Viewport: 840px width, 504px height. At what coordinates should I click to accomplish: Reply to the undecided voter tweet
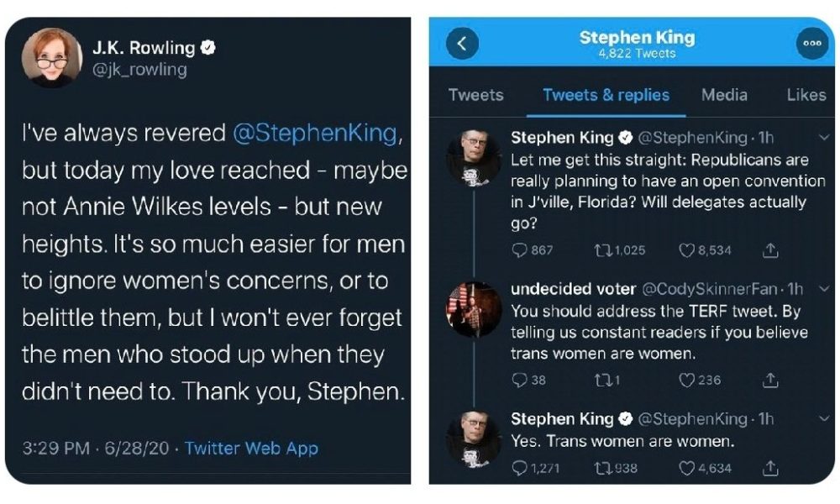[x=520, y=380]
